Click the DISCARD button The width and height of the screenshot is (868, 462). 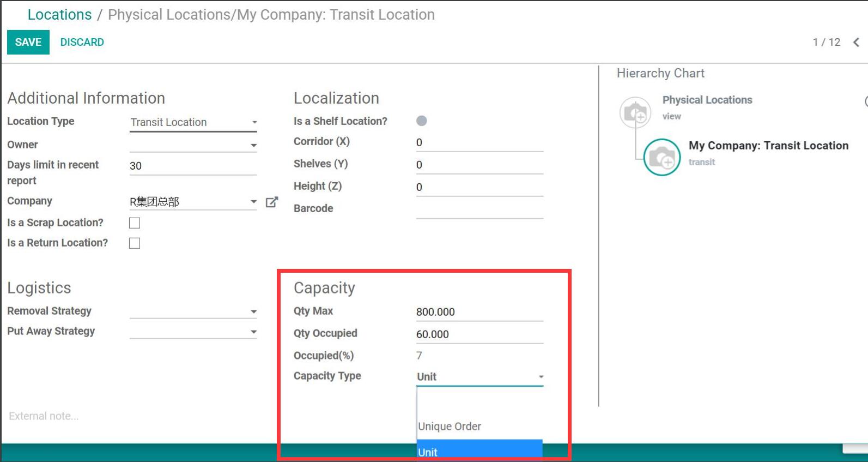(82, 42)
